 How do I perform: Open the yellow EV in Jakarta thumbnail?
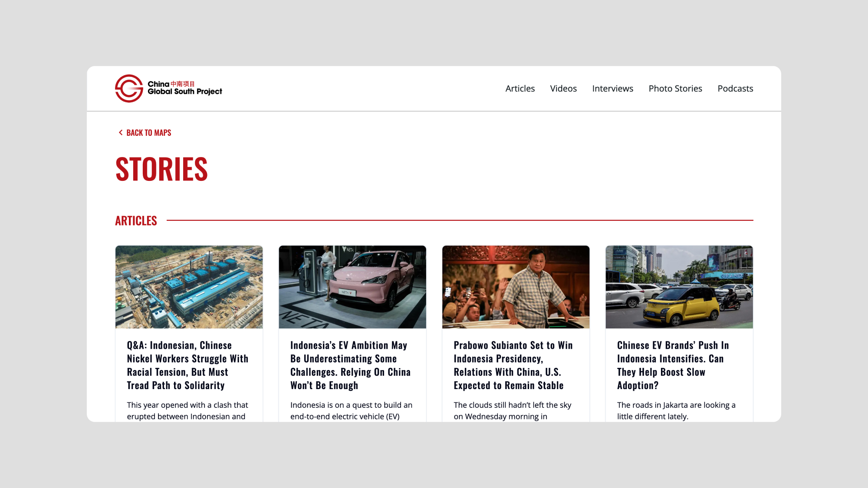[x=679, y=287]
